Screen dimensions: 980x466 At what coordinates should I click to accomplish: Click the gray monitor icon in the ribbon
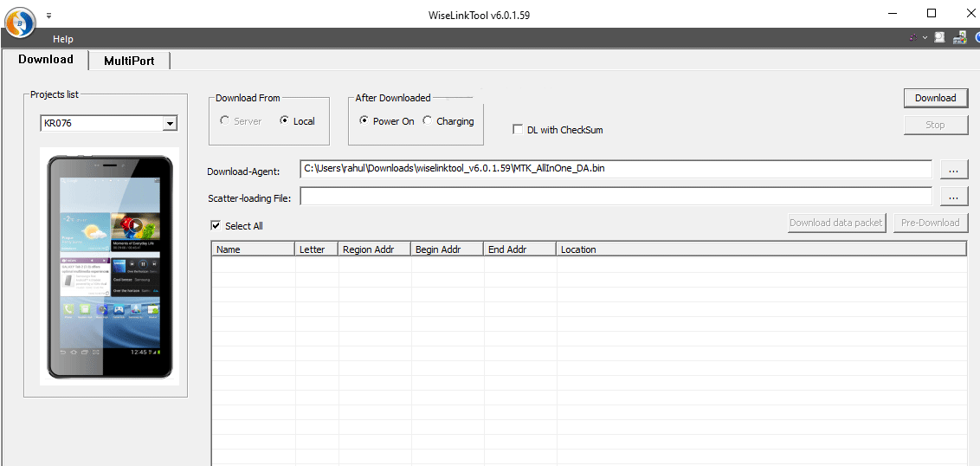point(939,38)
